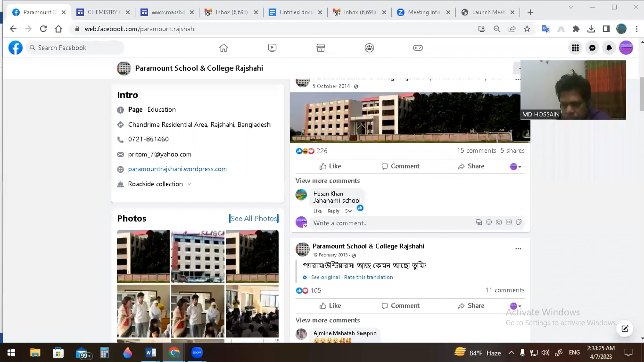Open the Facebook menu grid icon
The height and width of the screenshot is (362, 644).
pos(575,48)
